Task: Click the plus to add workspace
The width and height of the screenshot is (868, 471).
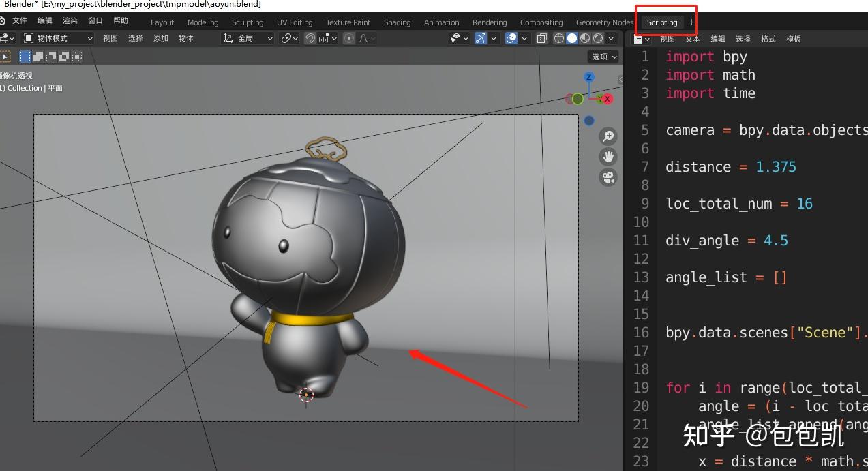Action: (691, 22)
